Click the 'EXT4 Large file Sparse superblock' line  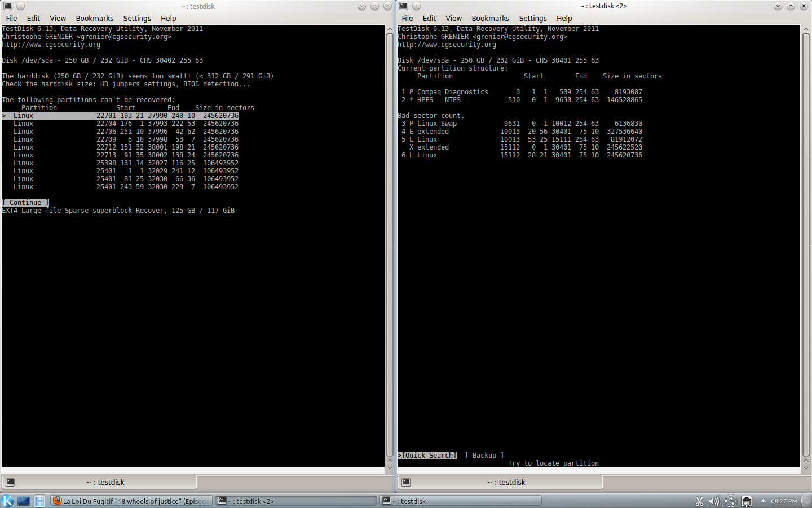(118, 210)
